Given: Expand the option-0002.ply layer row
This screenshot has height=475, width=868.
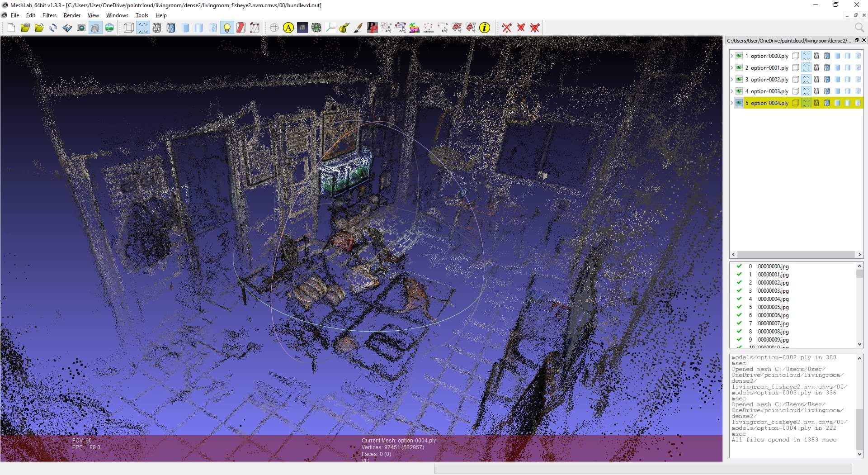Looking at the screenshot, I should [732, 80].
